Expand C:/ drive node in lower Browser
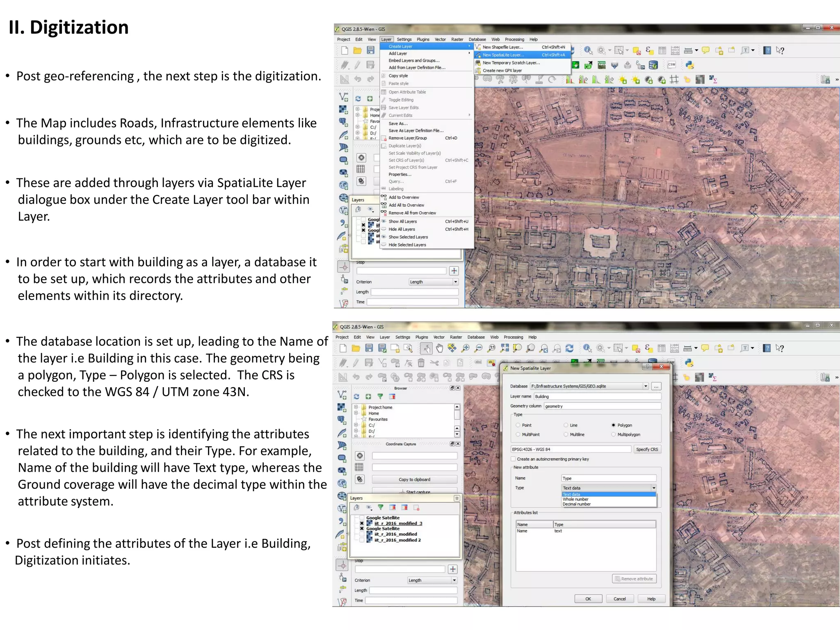This screenshot has width=840, height=630. [356, 425]
